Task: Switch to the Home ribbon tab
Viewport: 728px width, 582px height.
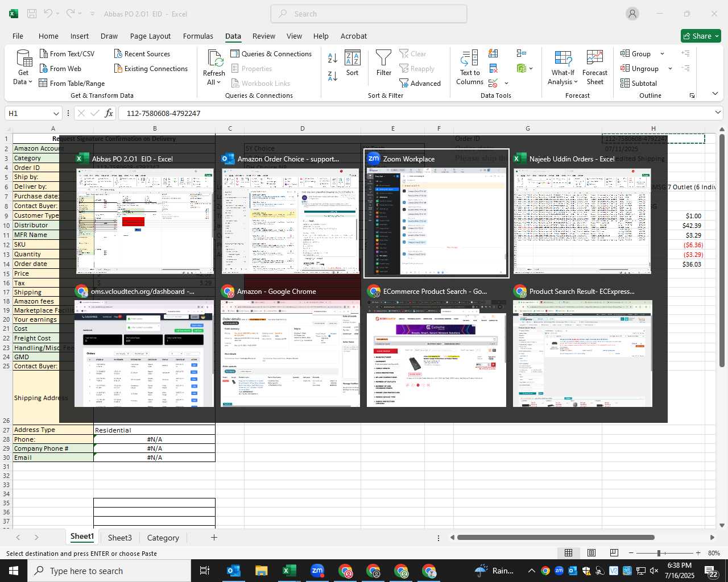Action: tap(48, 36)
